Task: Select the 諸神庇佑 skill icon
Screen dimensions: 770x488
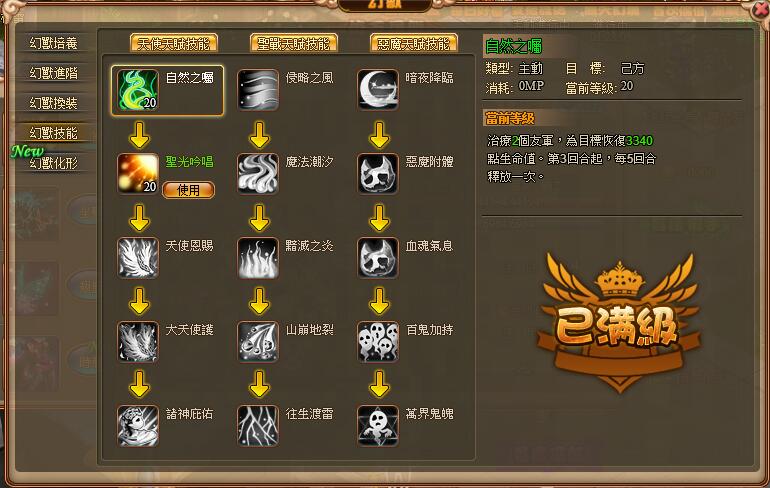Action: 138,426
